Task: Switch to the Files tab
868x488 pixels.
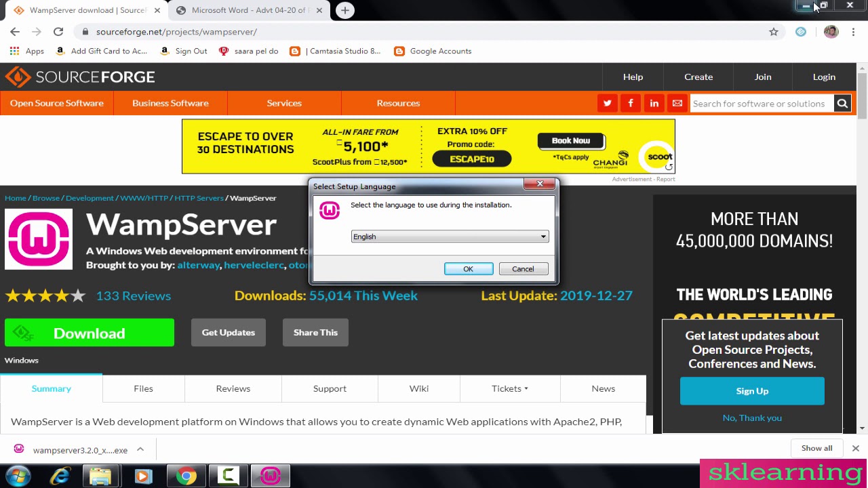Action: pos(143,388)
